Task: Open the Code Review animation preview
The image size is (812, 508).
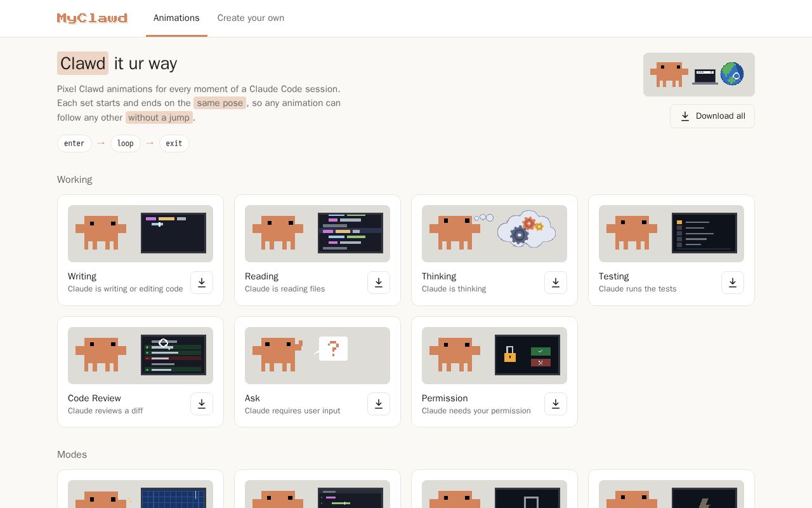Action: tap(140, 356)
